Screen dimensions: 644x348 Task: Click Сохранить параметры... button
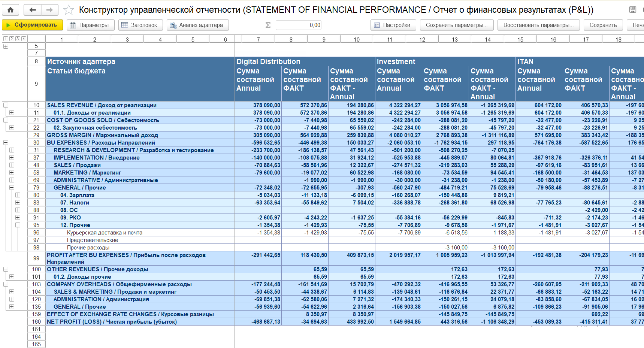457,25
